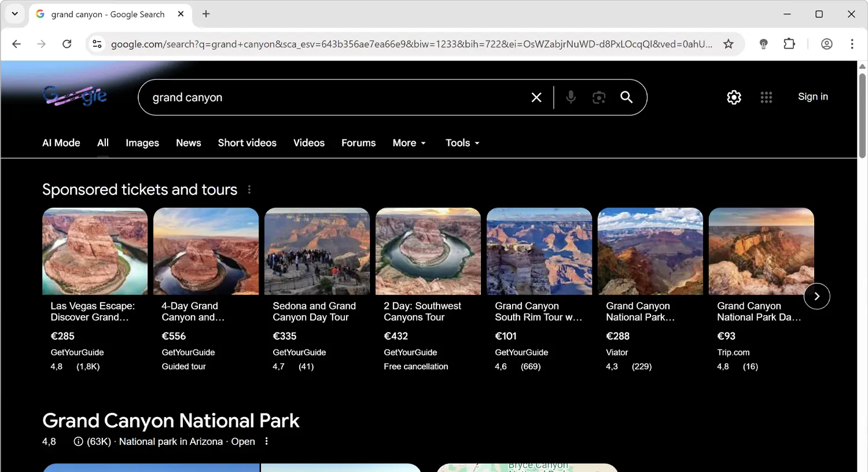
Task: Advance the sponsored carousel with the right arrow
Action: [x=816, y=296]
